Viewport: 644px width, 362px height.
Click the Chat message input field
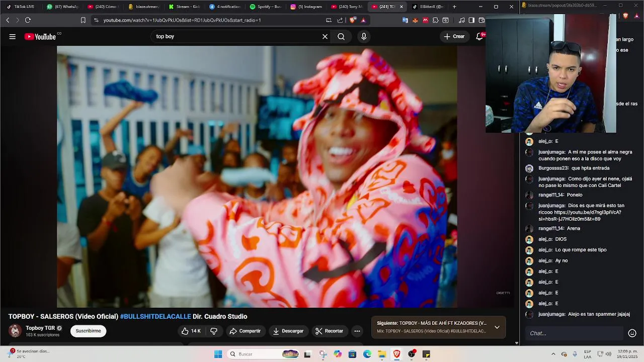pos(574,333)
